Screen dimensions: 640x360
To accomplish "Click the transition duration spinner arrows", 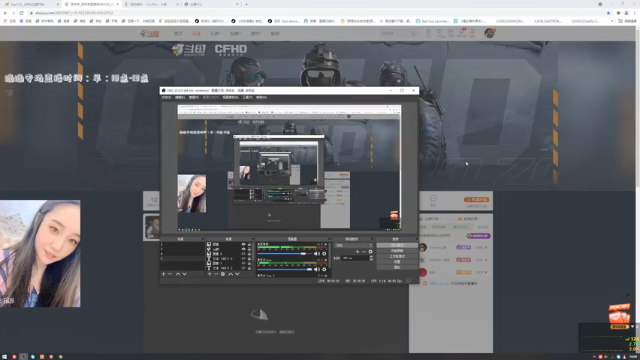I will tap(371, 258).
